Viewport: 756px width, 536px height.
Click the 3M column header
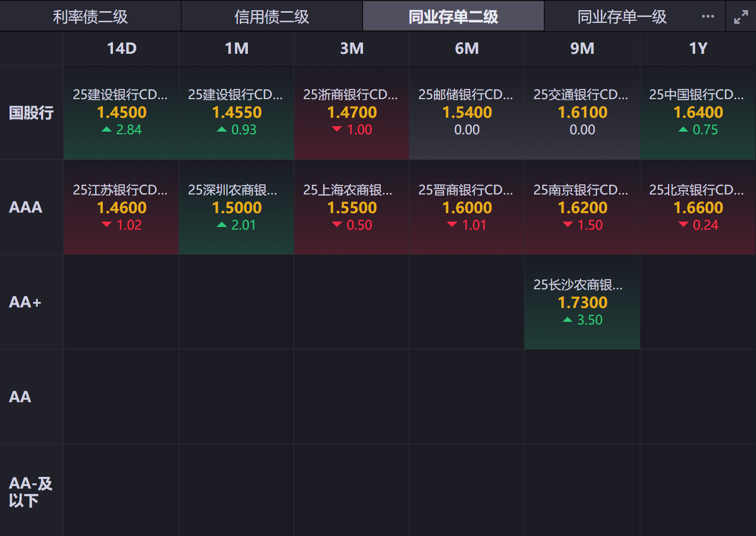[352, 48]
